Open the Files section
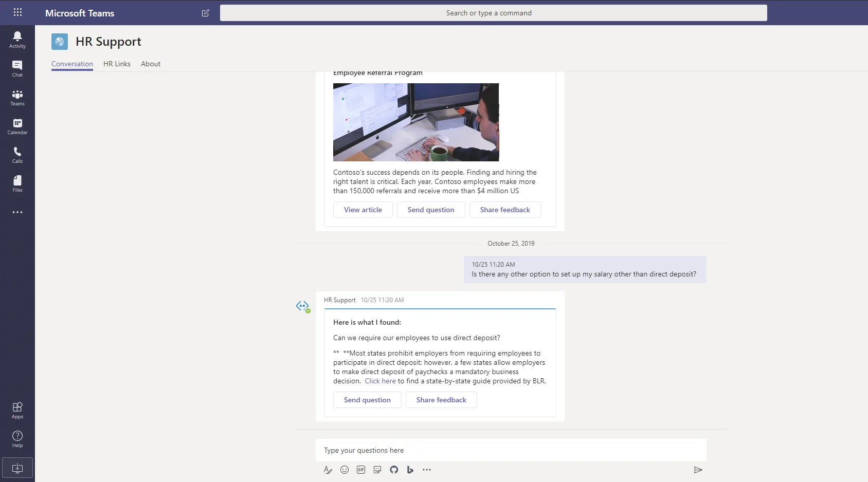The height and width of the screenshot is (482, 868). pyautogui.click(x=17, y=183)
